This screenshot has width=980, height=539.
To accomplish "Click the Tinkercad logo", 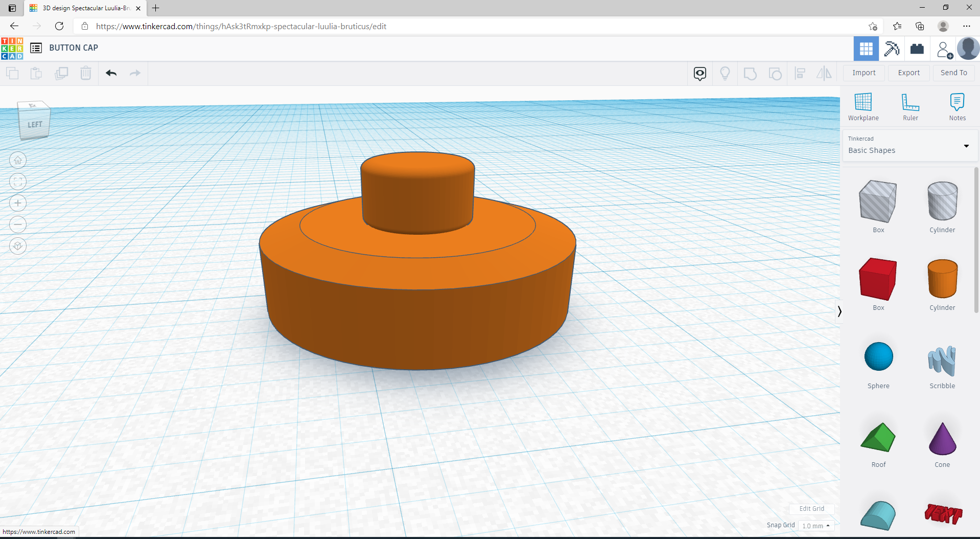I will (x=12, y=49).
